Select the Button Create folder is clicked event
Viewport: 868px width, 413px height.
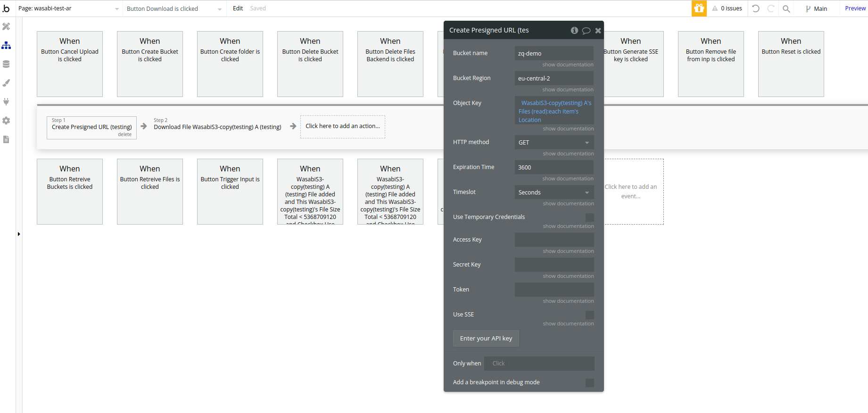tap(230, 64)
